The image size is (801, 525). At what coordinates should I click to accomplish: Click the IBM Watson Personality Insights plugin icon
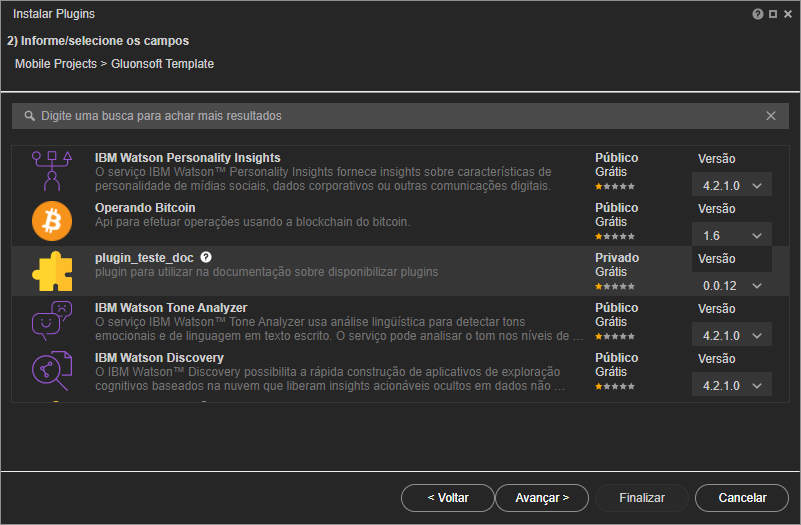pyautogui.click(x=52, y=171)
